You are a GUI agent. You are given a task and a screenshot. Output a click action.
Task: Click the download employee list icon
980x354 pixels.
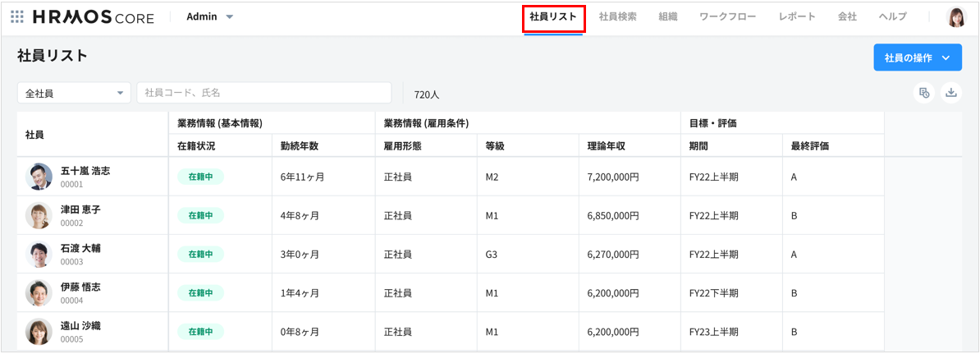(951, 93)
